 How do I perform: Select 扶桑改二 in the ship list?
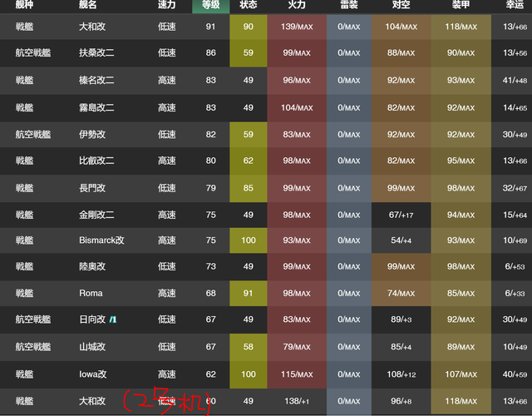[96, 53]
